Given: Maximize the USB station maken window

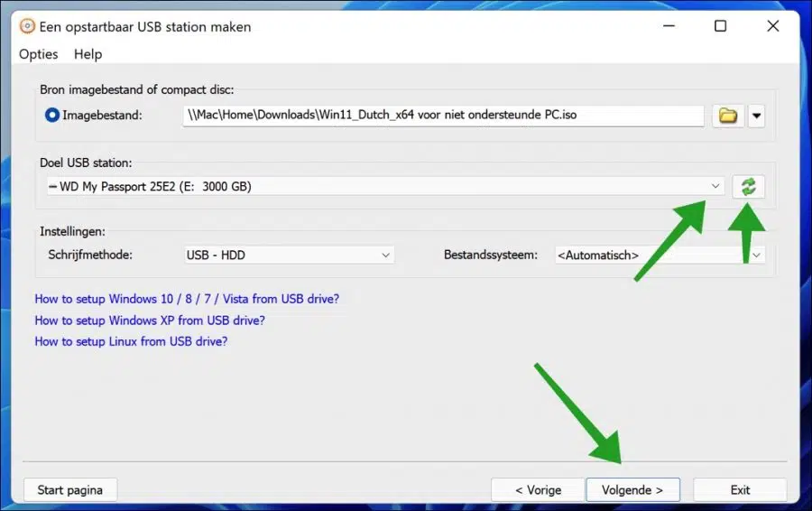Looking at the screenshot, I should coord(720,26).
